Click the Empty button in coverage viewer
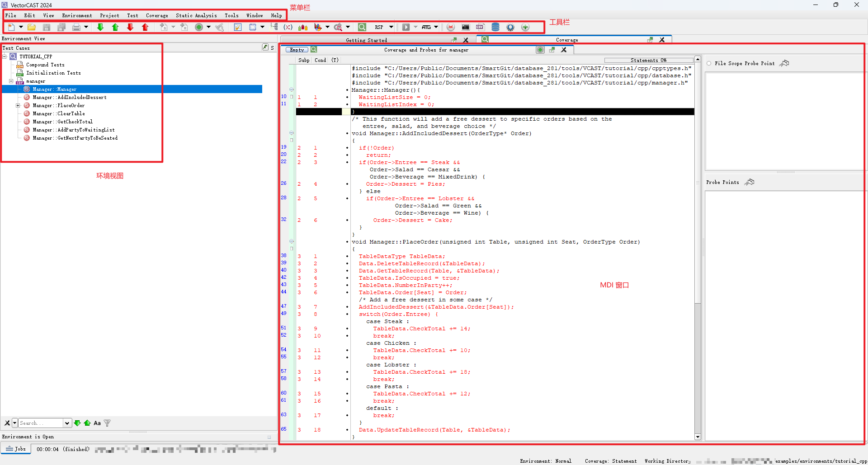868x465 pixels. click(x=297, y=50)
